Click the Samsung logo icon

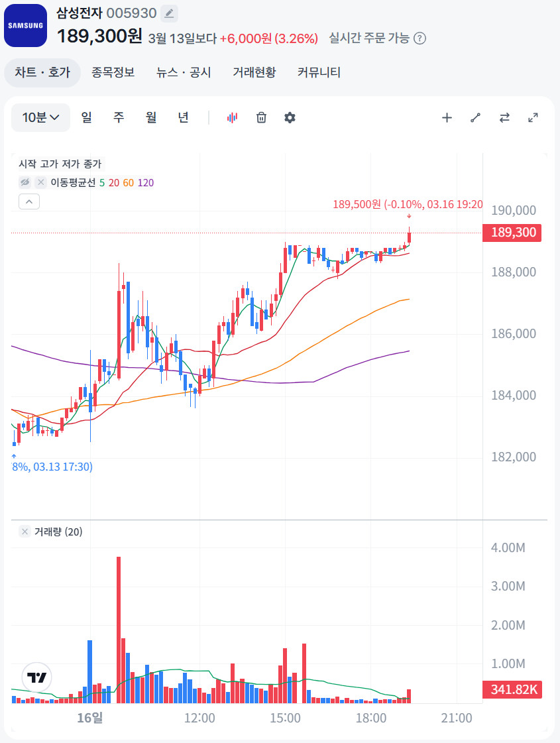(25, 25)
